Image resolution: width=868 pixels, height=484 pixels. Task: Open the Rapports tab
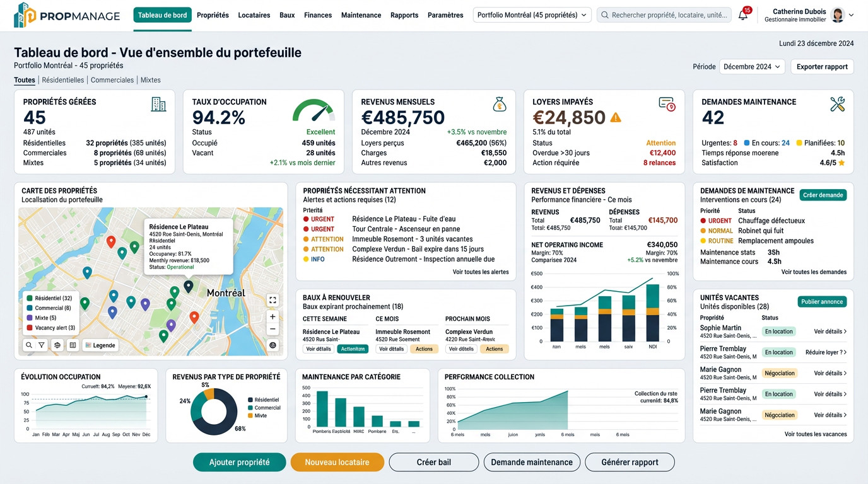coord(404,15)
